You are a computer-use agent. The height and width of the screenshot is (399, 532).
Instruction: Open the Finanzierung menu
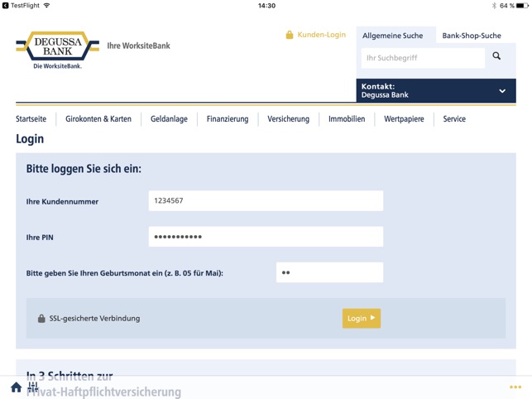(228, 119)
